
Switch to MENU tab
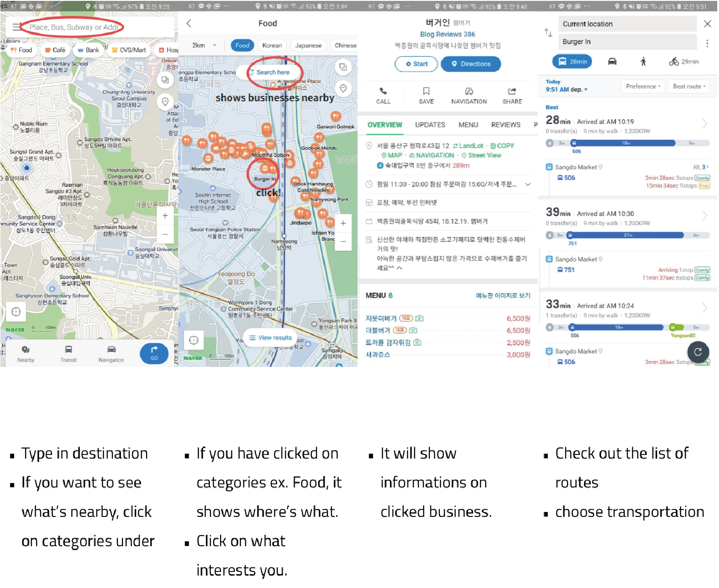coord(468,125)
